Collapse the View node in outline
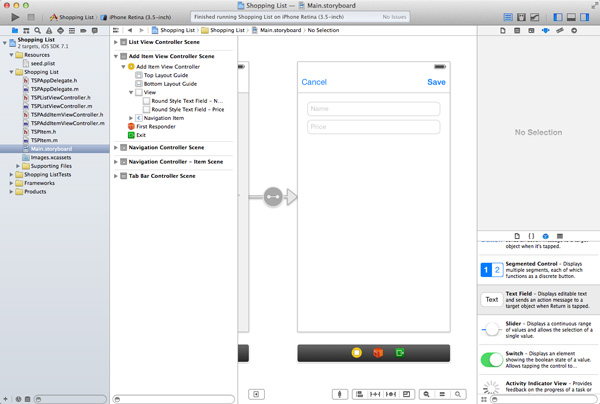 click(x=131, y=92)
